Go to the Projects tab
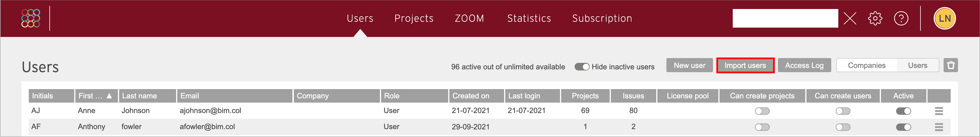 (414, 18)
